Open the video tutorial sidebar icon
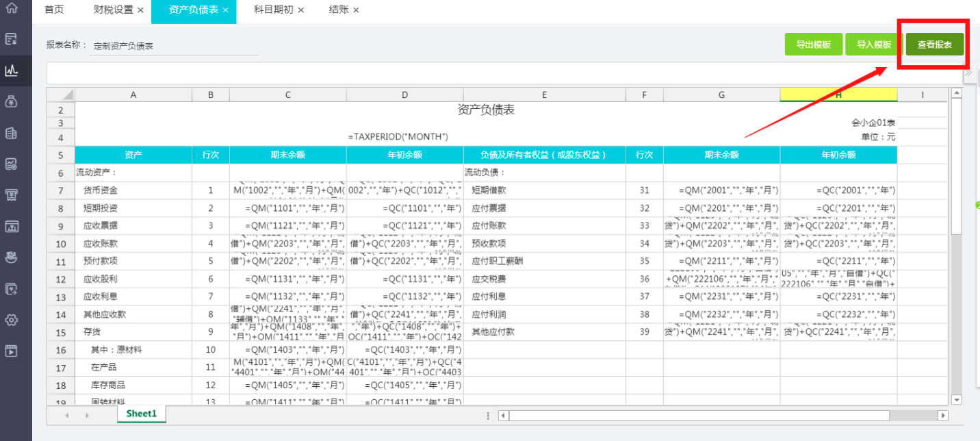 pyautogui.click(x=12, y=351)
